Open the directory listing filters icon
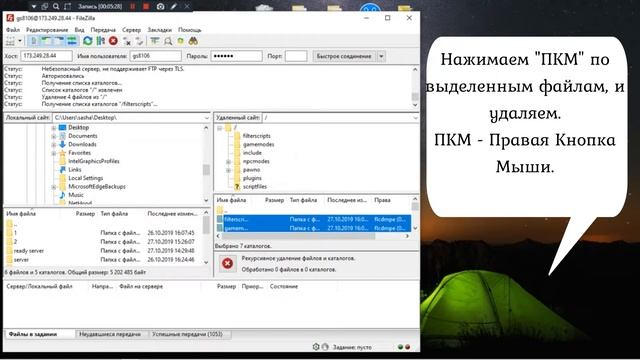The image size is (640, 360). [155, 41]
